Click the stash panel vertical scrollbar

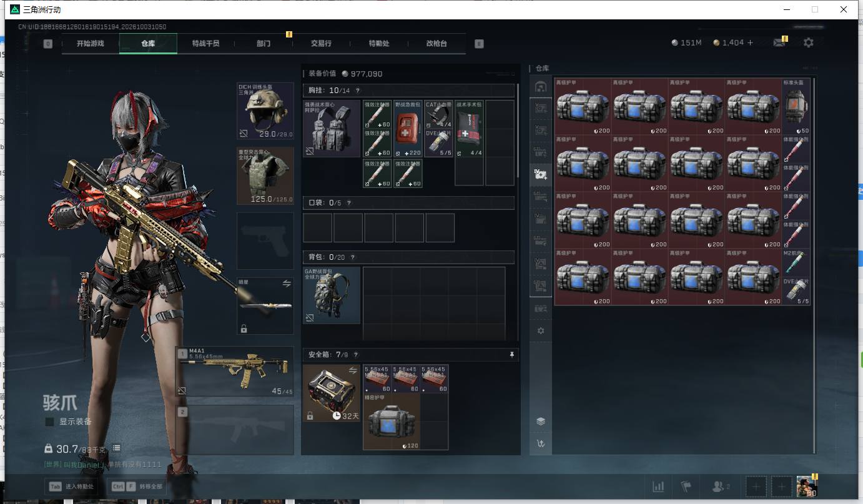pyautogui.click(x=814, y=265)
